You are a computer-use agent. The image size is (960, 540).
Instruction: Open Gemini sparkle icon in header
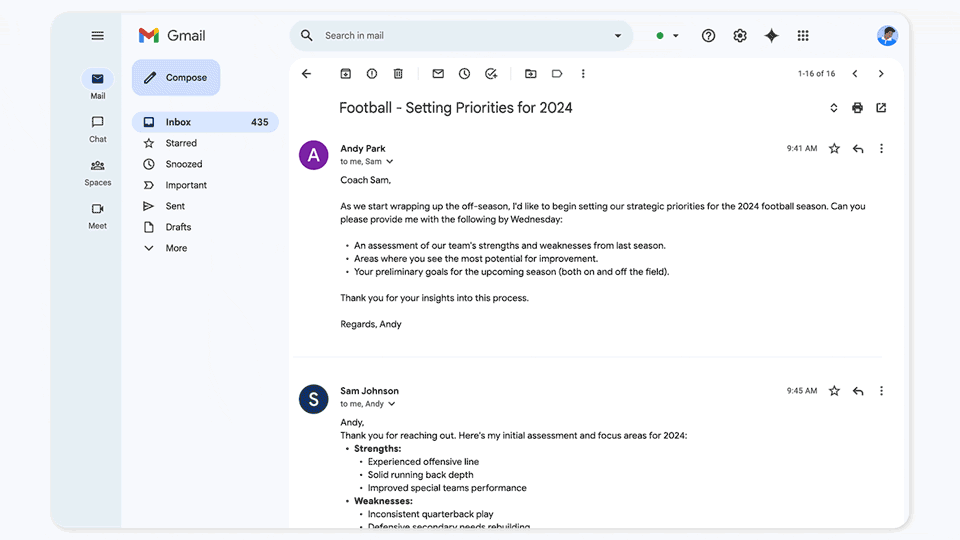(x=771, y=36)
